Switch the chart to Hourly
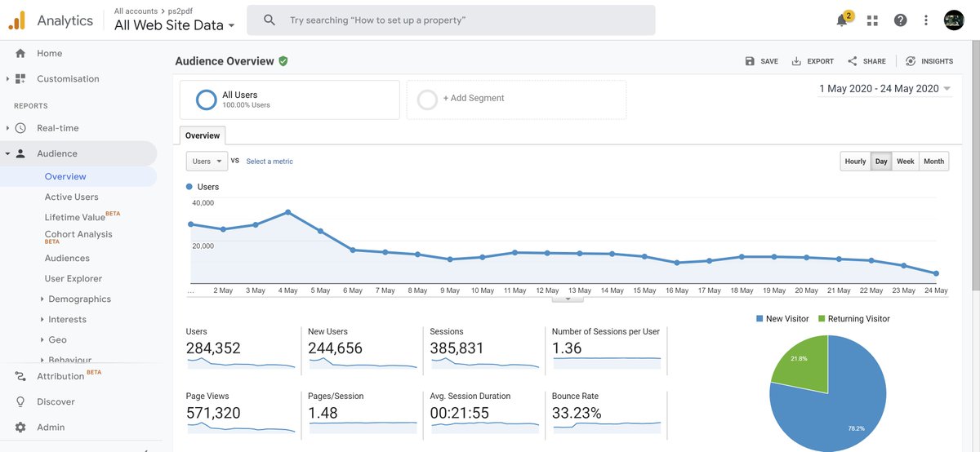This screenshot has height=452, width=980. [x=855, y=162]
